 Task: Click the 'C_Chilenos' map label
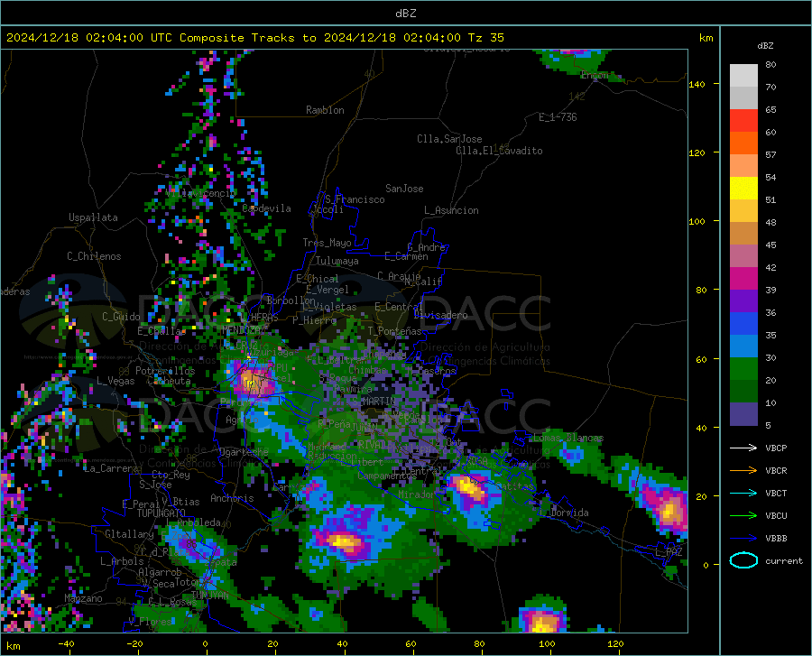94,256
